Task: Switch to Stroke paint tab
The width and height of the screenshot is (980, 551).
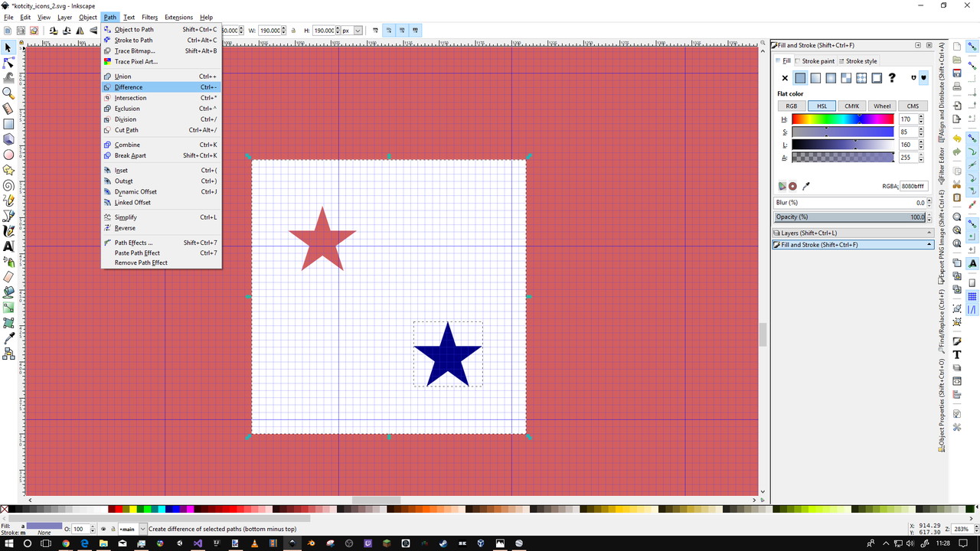Action: coord(815,61)
